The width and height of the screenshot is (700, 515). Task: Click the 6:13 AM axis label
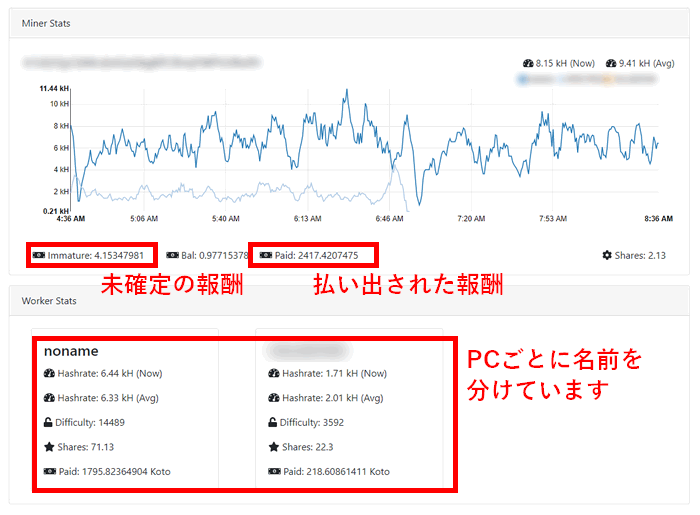coord(308,219)
